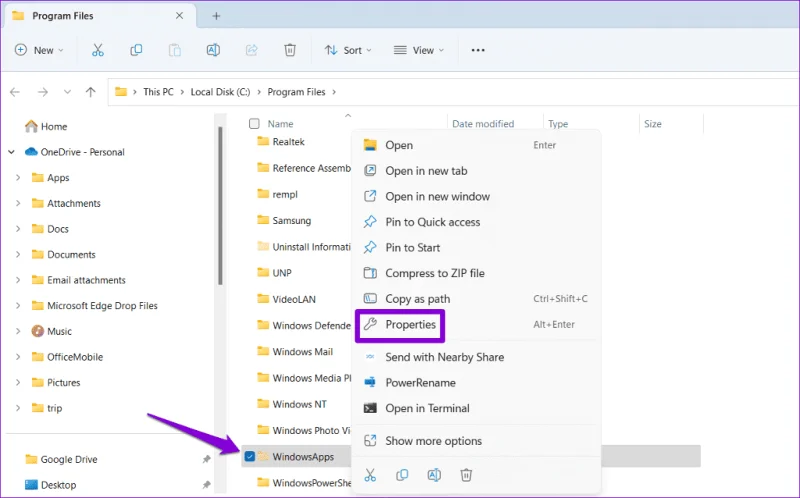Choose Open from the context menu
Screen dimensions: 800x498
pyautogui.click(x=476, y=145)
